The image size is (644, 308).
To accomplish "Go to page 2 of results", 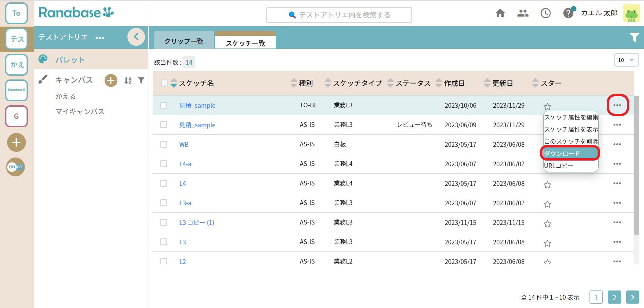I will tap(614, 297).
